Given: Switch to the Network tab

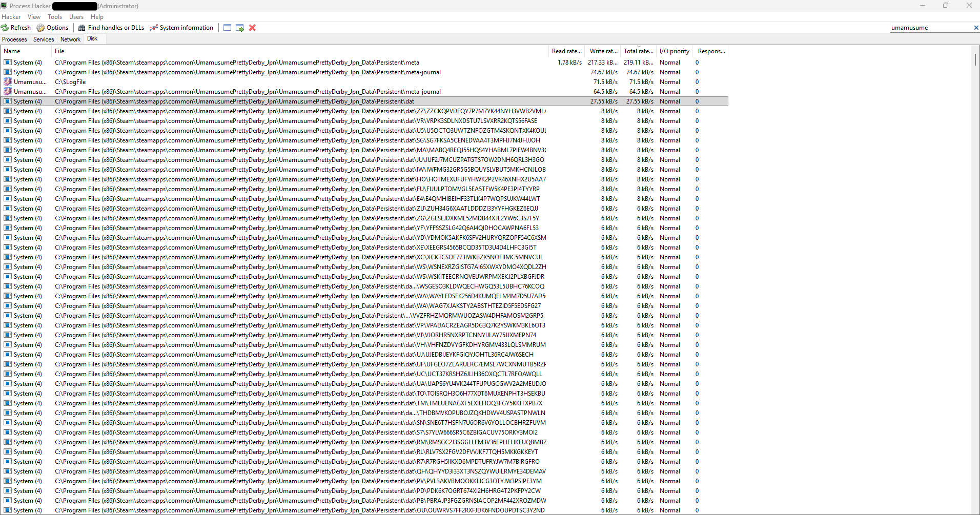Looking at the screenshot, I should click(70, 39).
